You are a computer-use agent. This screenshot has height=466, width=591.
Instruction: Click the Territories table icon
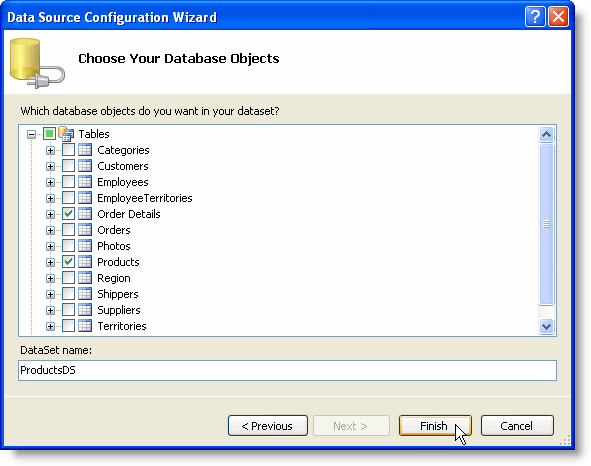coord(85,326)
